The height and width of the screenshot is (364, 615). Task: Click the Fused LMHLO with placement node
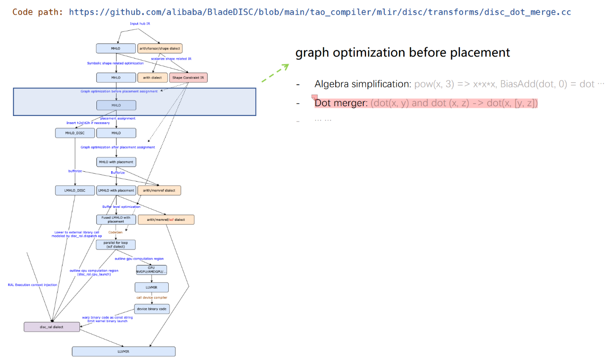coord(116,219)
